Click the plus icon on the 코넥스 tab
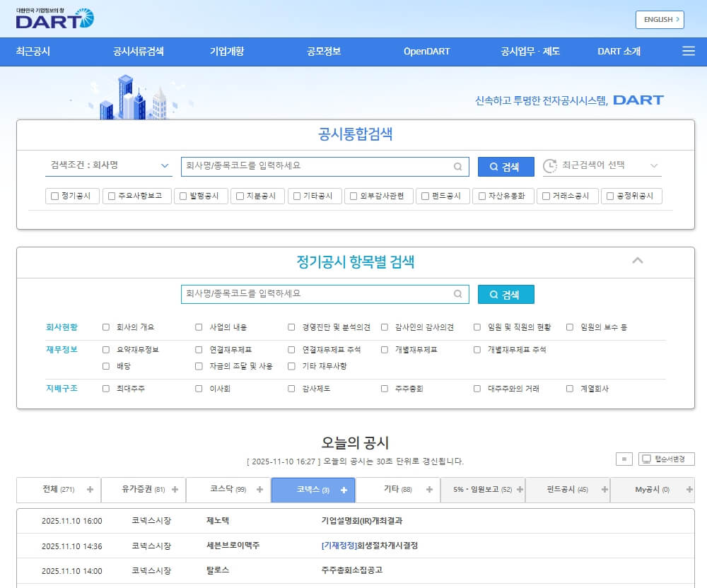 [x=344, y=489]
